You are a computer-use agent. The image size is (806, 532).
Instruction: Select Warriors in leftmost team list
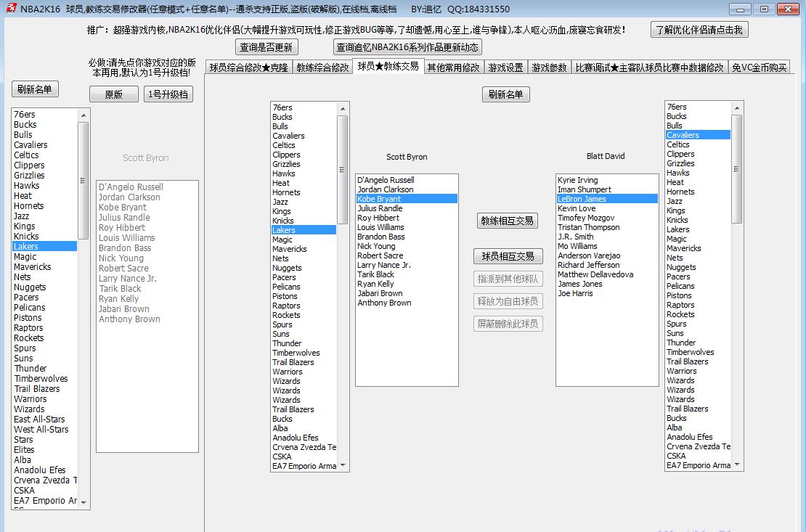[44, 399]
